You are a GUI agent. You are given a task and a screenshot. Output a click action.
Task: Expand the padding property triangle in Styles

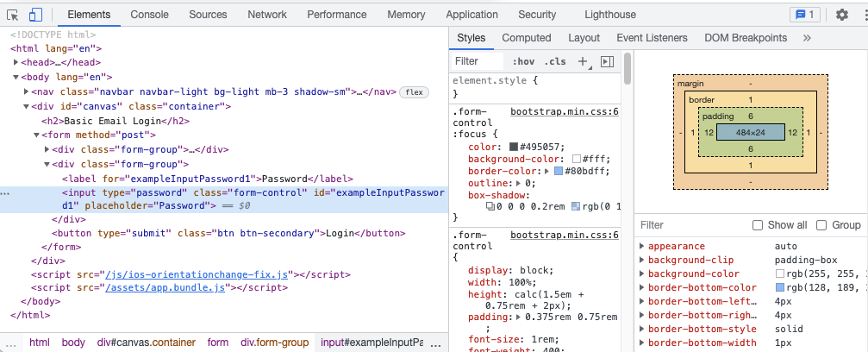518,317
